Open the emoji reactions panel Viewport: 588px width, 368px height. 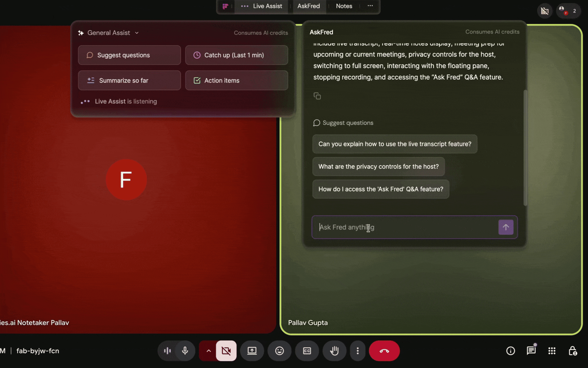pyautogui.click(x=279, y=351)
